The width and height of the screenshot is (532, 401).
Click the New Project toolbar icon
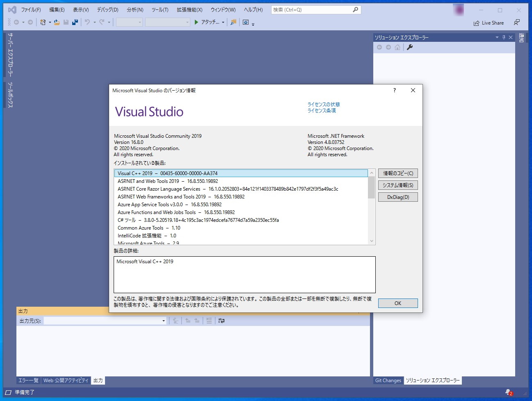pos(43,23)
